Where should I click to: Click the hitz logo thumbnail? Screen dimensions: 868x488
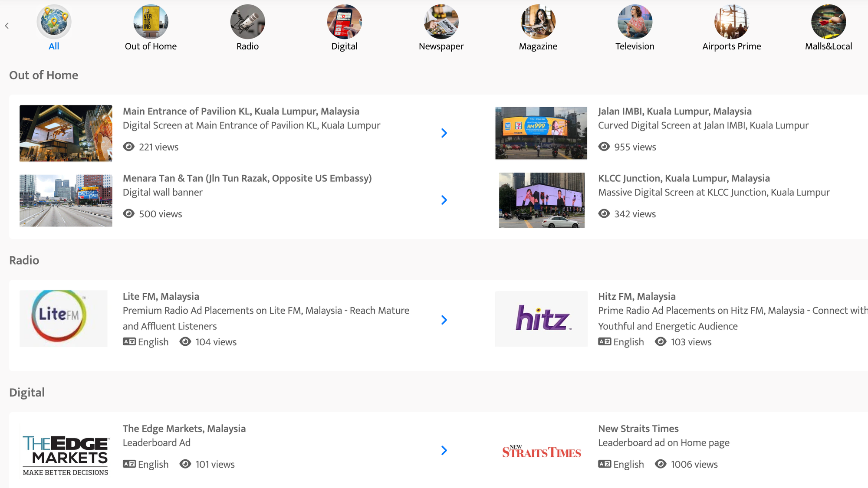(541, 318)
